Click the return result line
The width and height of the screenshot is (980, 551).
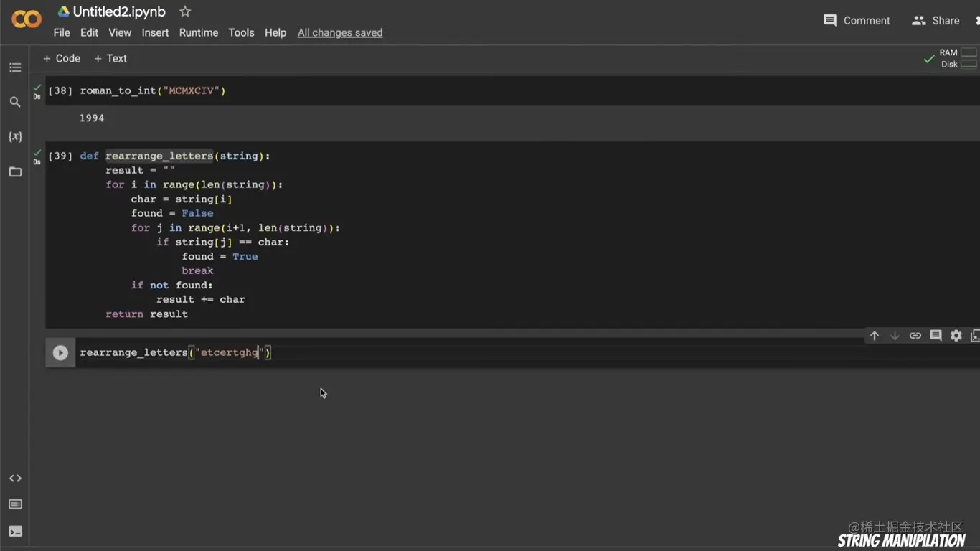147,314
